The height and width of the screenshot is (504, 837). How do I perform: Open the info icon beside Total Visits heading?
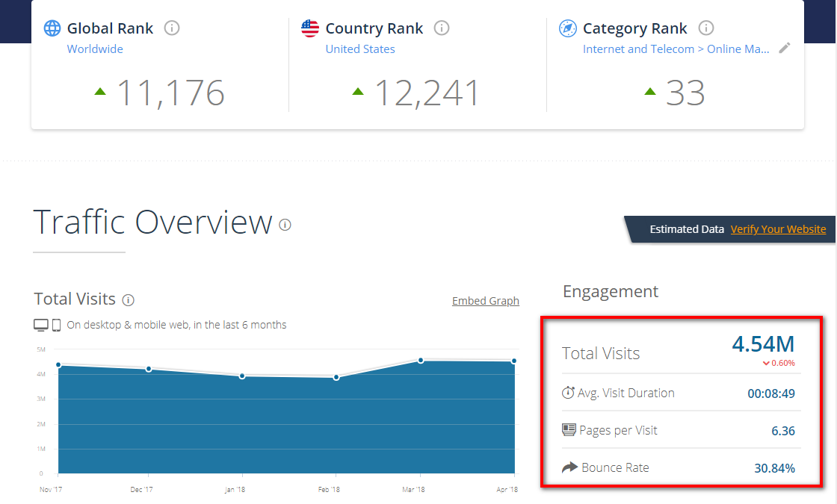point(128,300)
